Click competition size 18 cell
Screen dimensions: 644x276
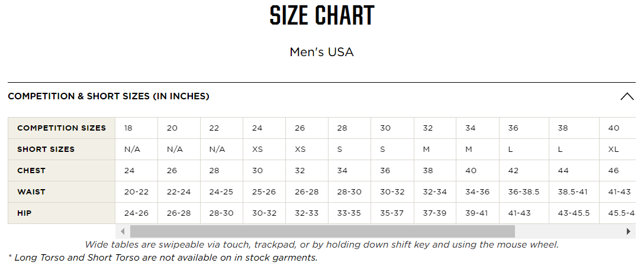coord(136,128)
